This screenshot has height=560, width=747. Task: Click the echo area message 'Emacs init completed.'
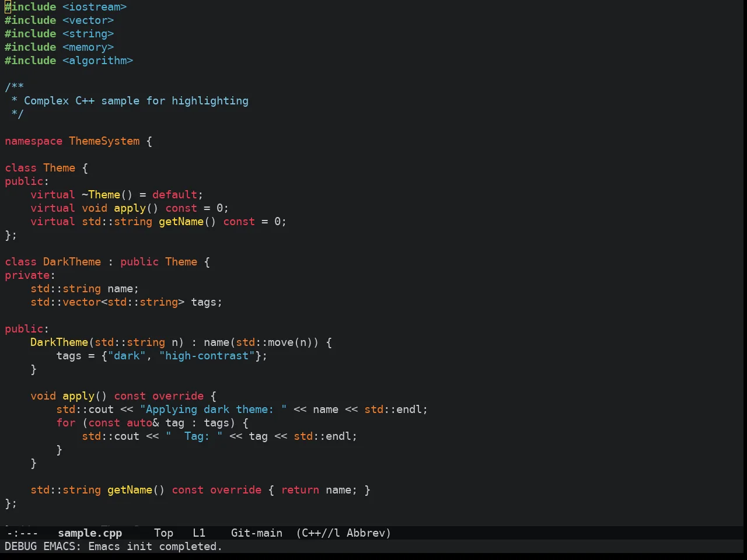pos(155,546)
